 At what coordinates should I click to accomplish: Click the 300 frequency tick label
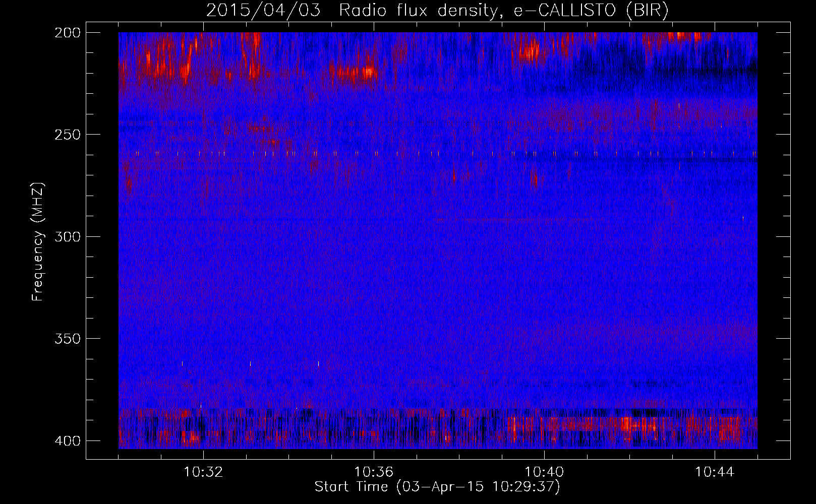(67, 236)
